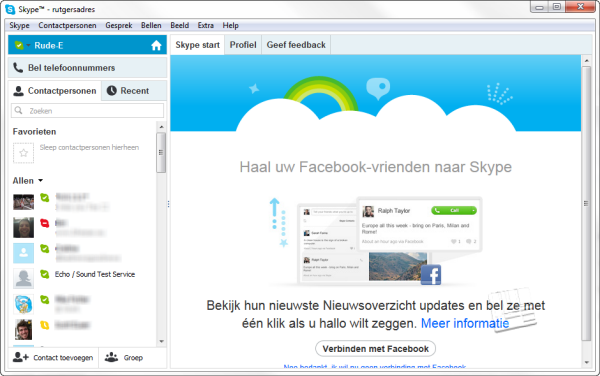This screenshot has width=600, height=376.
Task: Click the group people icon
Action: pyautogui.click(x=111, y=357)
